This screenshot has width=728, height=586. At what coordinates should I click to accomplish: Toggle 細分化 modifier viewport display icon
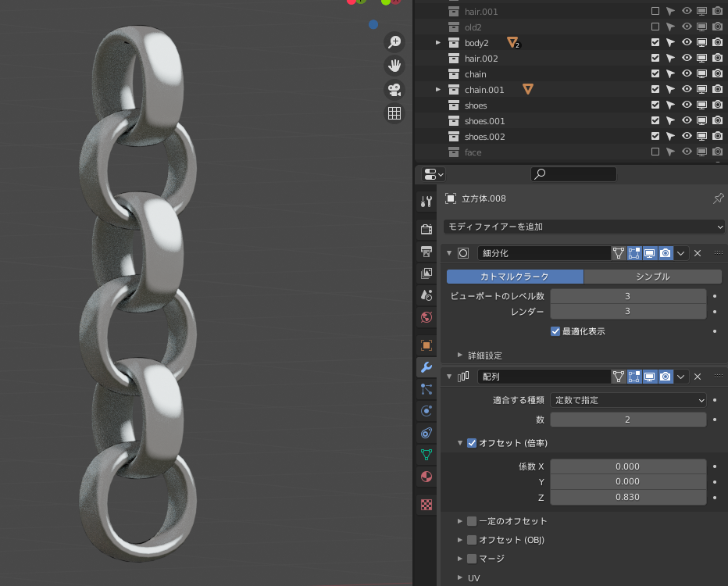(x=650, y=253)
